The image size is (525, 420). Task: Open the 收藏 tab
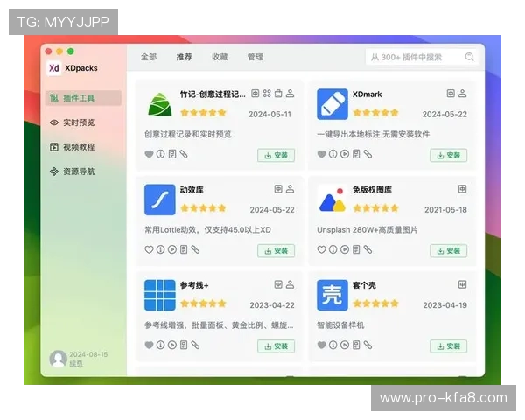coord(220,57)
